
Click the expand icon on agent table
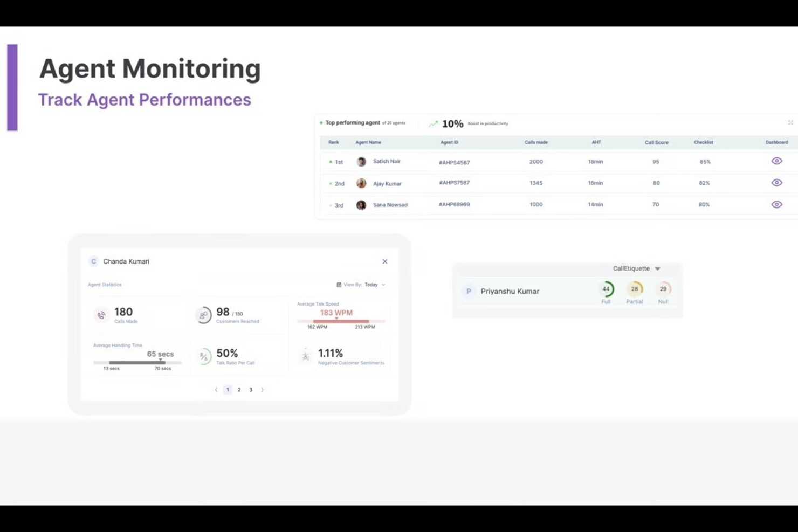tap(790, 123)
